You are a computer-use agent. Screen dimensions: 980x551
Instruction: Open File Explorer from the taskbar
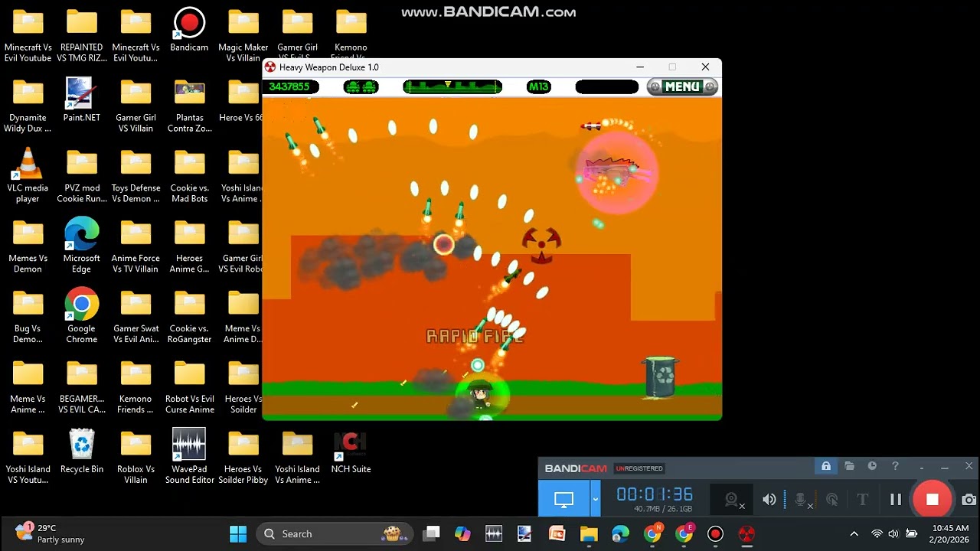tap(588, 533)
